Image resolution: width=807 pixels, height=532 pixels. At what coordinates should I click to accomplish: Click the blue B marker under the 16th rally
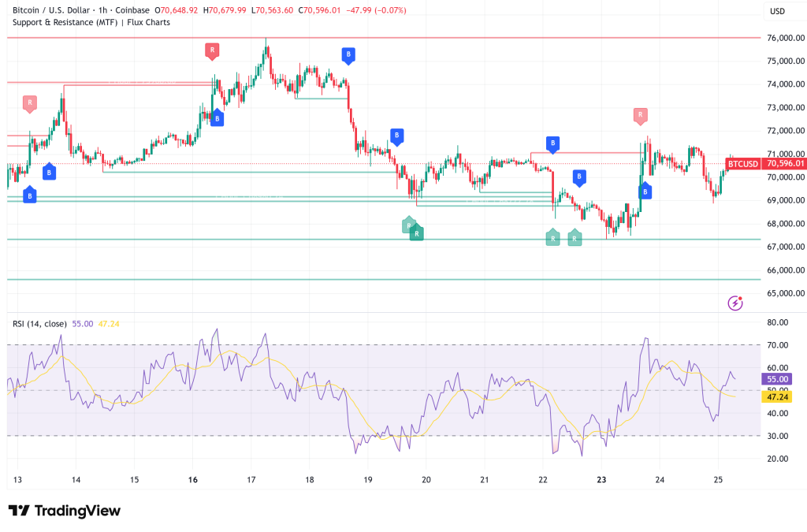pos(217,118)
